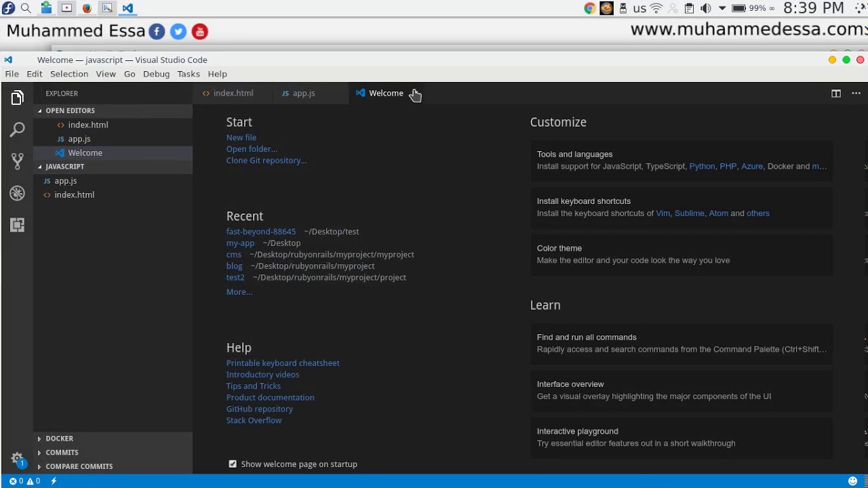Image resolution: width=868 pixels, height=488 pixels.
Task: Open the Debug view icon
Action: pos(17,193)
